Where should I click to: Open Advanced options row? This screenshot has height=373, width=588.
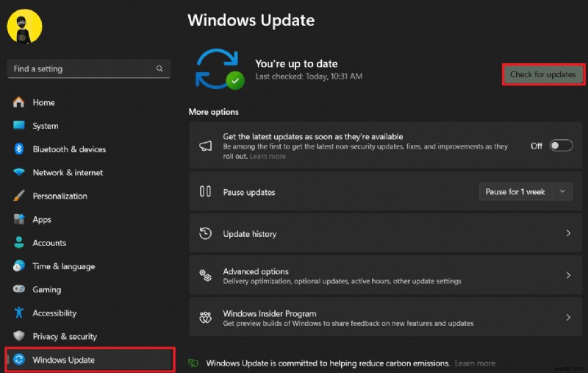pyautogui.click(x=385, y=275)
